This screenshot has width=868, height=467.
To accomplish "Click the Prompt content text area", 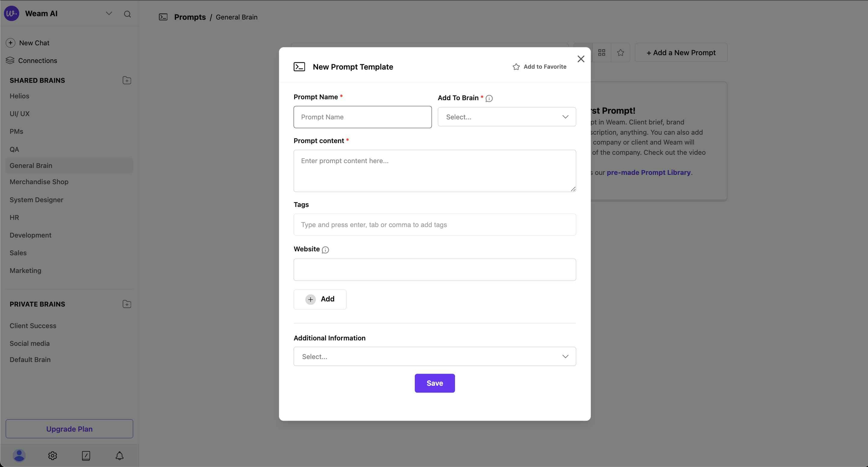I will coord(434,171).
